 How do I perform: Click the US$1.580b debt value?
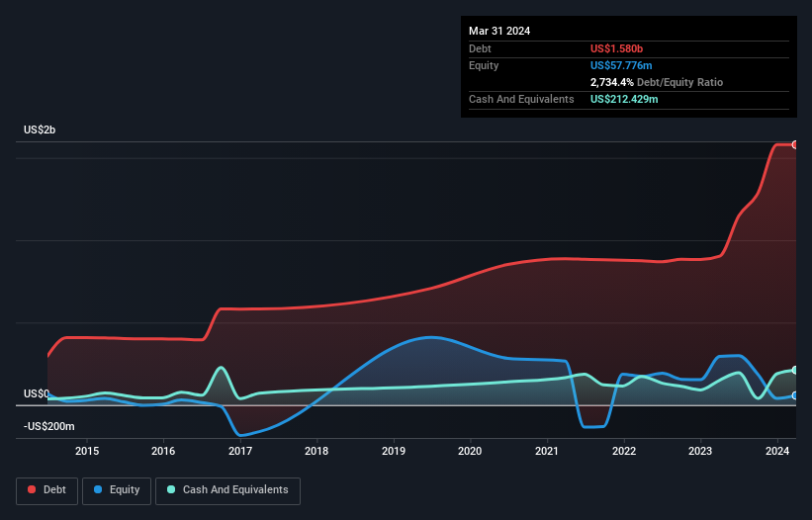point(616,48)
